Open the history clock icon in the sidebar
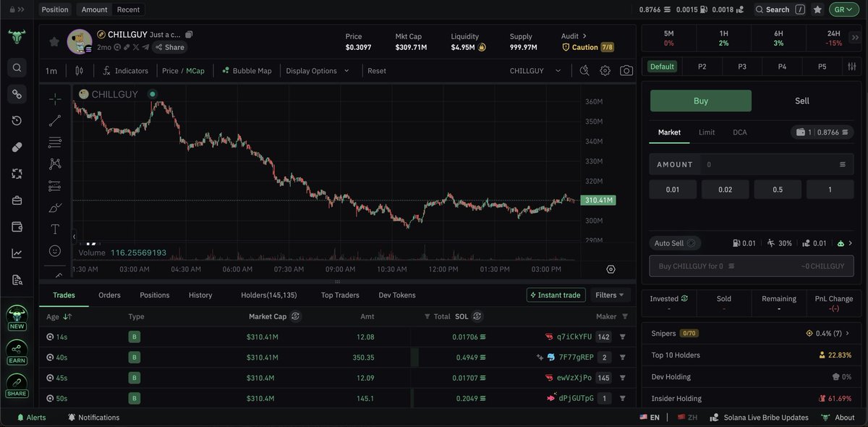 (x=17, y=120)
